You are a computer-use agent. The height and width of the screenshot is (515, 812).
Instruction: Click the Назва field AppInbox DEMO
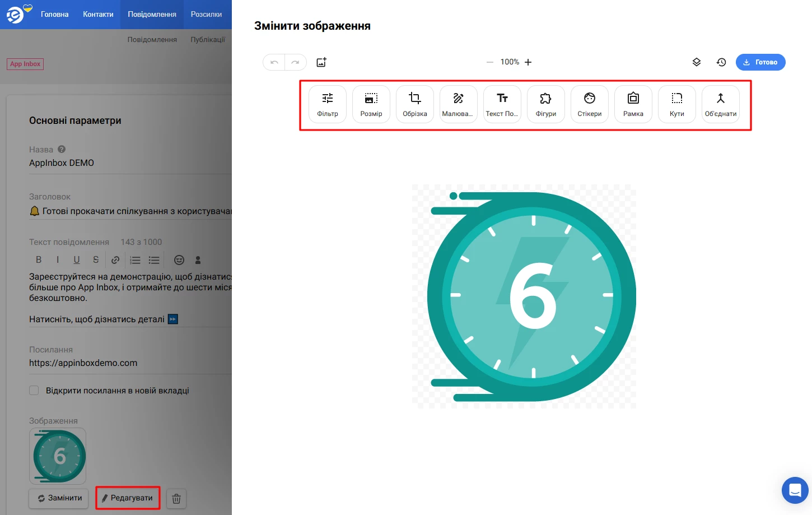pos(130,163)
